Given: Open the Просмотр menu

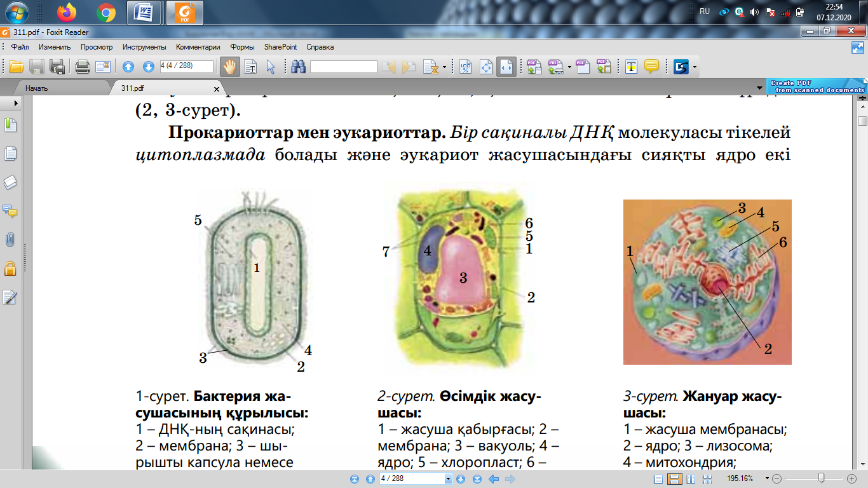Looking at the screenshot, I should pyautogui.click(x=97, y=47).
